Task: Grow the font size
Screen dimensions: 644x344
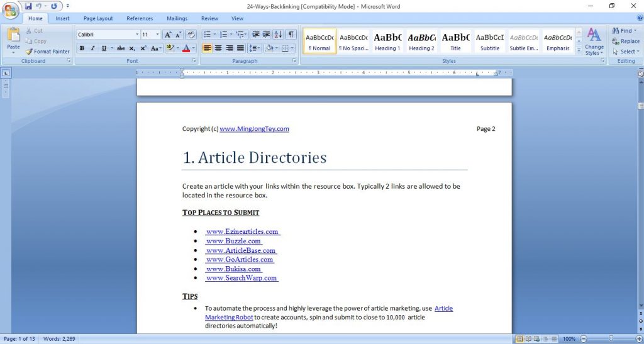Action: [x=167, y=35]
